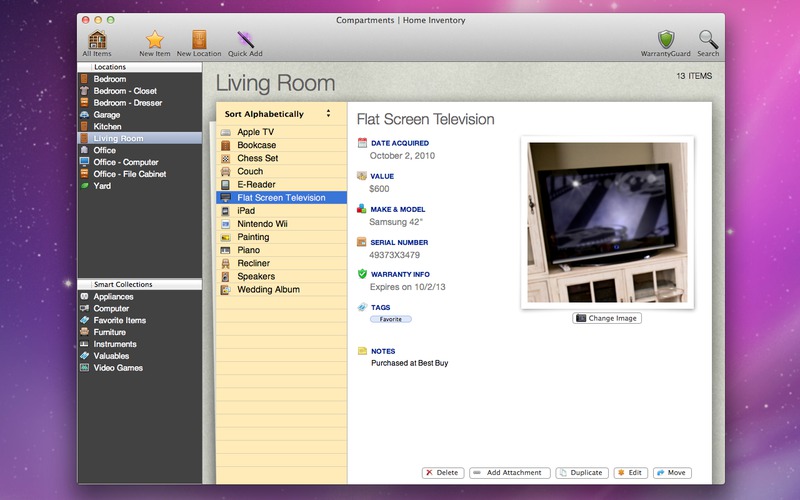Screen dimensions: 800x500
Task: Click the Tags icon
Action: click(x=362, y=307)
